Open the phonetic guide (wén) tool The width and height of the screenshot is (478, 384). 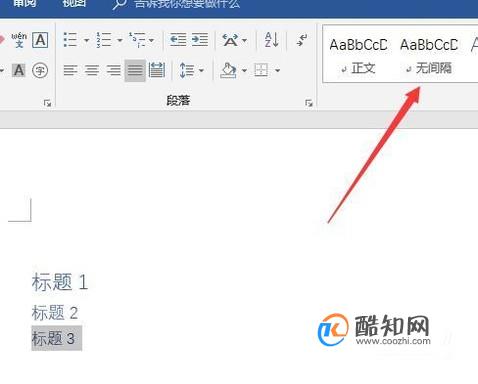tap(19, 40)
